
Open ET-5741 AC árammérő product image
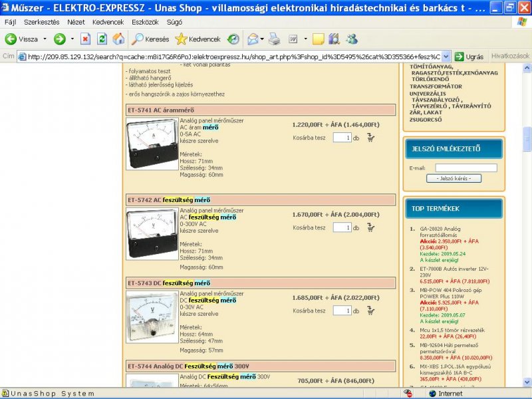tap(152, 144)
